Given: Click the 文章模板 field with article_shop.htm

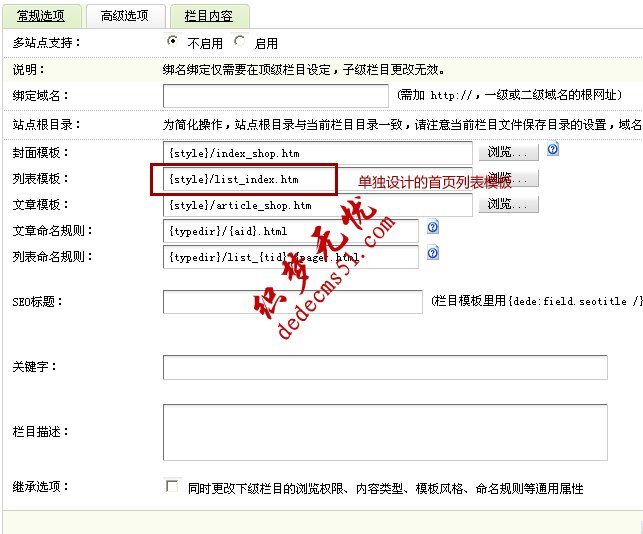Looking at the screenshot, I should (x=318, y=205).
